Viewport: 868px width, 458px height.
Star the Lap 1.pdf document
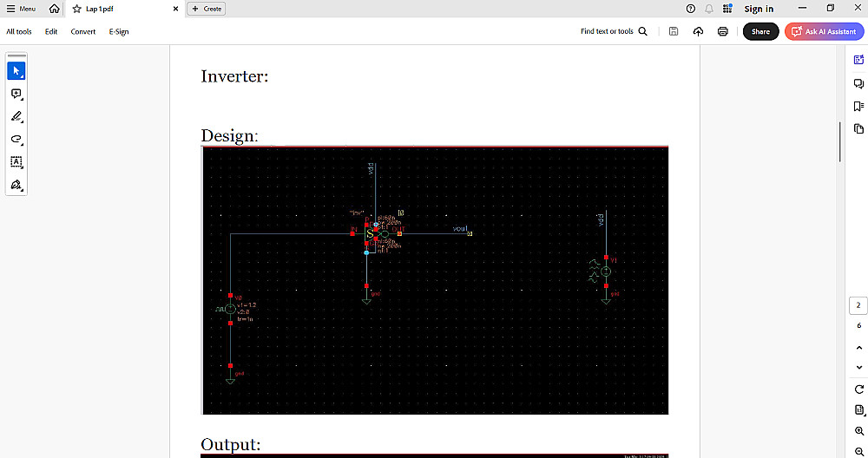click(77, 9)
